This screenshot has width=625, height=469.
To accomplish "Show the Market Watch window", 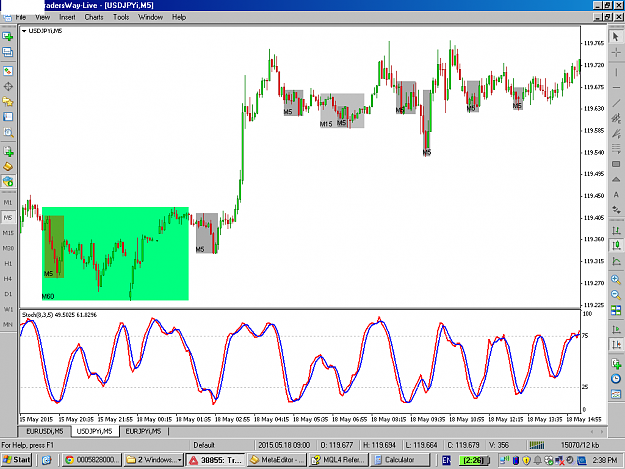I will (x=8, y=71).
